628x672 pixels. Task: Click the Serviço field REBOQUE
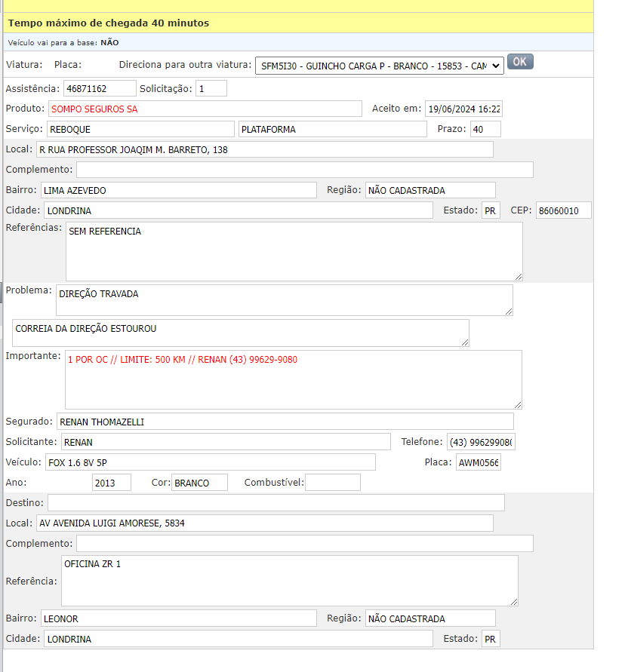coord(140,129)
